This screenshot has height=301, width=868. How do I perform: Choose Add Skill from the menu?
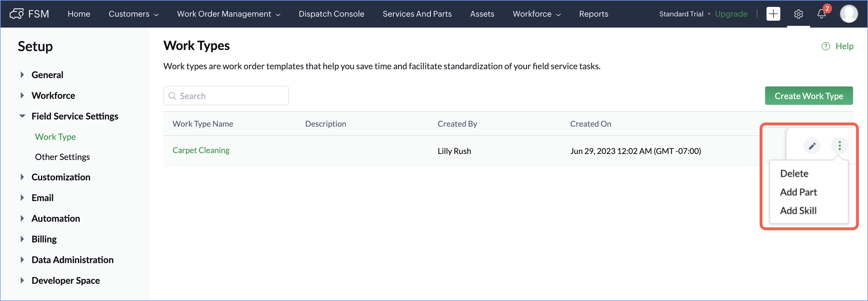(x=798, y=211)
